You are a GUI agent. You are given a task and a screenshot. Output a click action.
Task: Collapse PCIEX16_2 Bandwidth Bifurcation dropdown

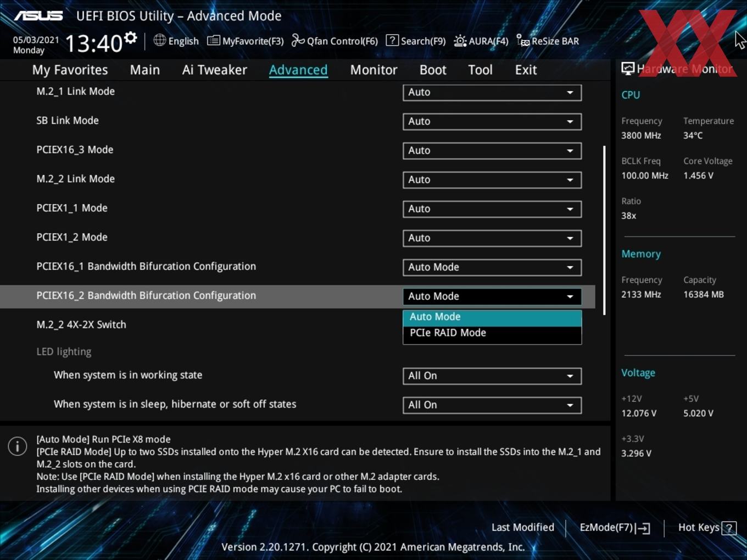coord(492,296)
